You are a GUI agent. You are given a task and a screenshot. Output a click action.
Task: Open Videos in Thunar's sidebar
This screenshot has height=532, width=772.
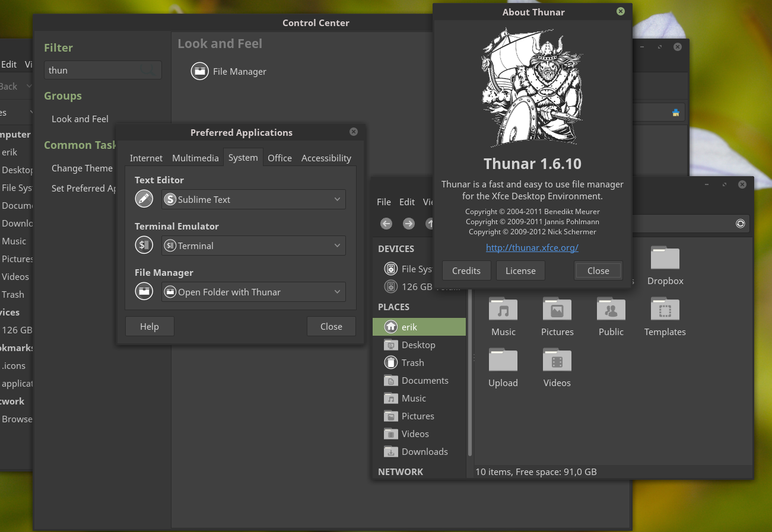(419, 434)
